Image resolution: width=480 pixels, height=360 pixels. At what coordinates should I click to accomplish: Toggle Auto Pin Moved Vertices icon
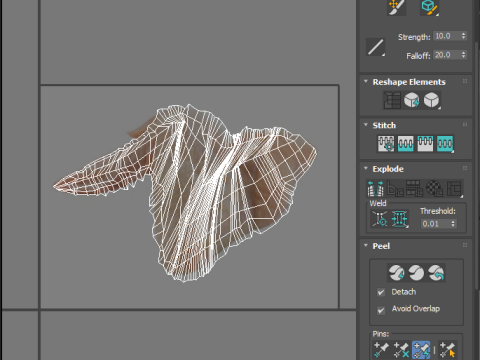click(x=421, y=350)
